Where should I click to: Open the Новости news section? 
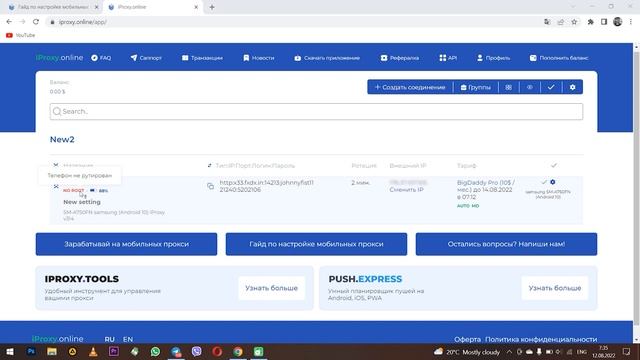(259, 58)
